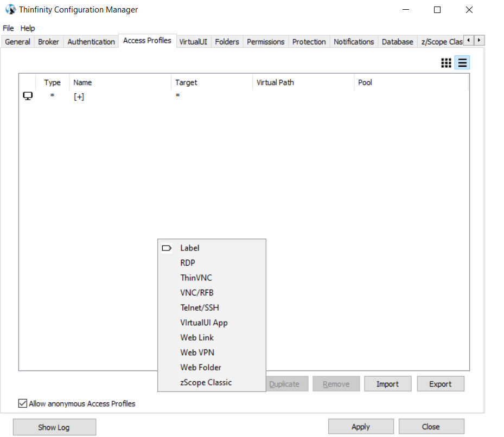
Task: Minimize the Configuration Manager window
Action: (x=406, y=10)
